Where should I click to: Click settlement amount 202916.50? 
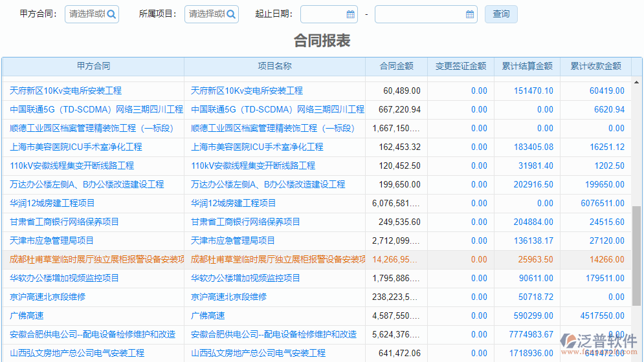point(533,185)
